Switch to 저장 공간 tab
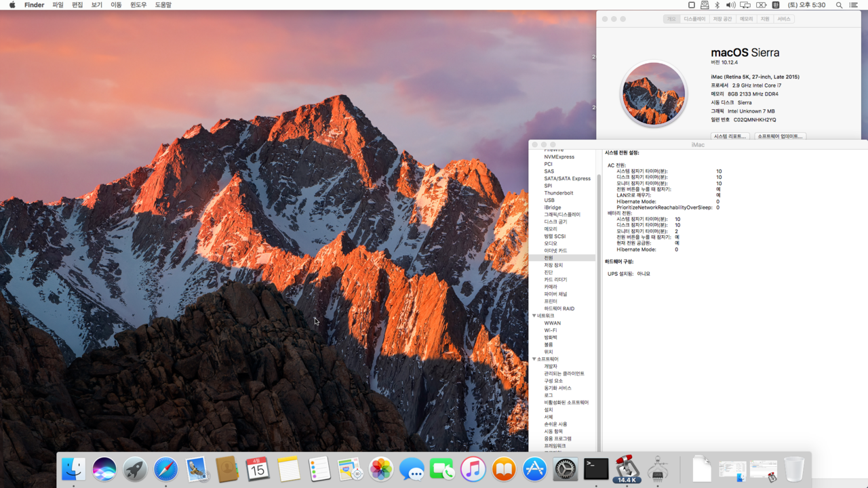This screenshot has width=868, height=488. (x=722, y=19)
